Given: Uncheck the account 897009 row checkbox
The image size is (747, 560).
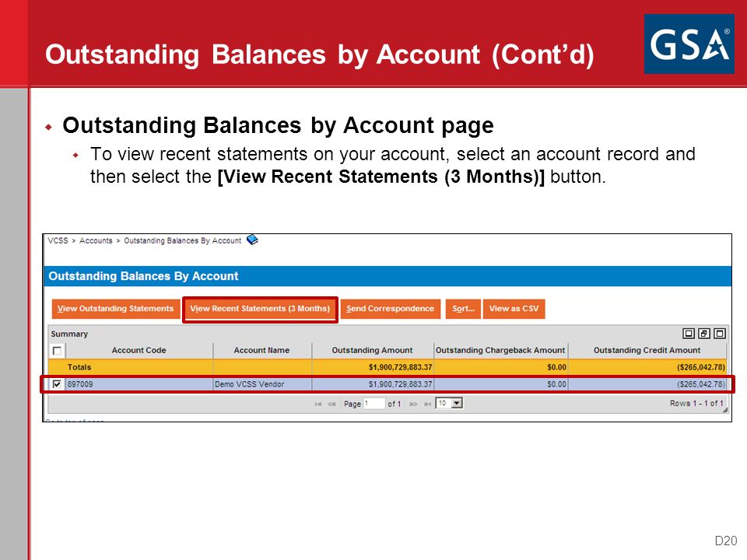Looking at the screenshot, I should pos(57,383).
